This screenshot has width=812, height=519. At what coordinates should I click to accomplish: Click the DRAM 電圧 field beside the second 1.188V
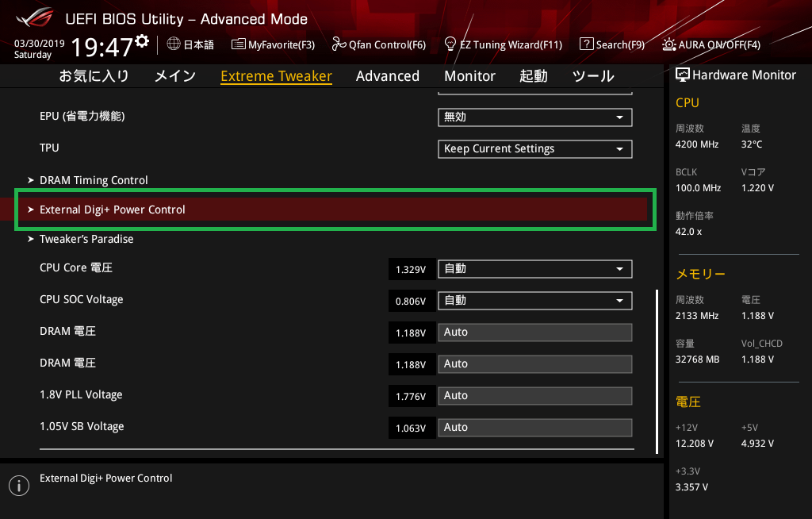(535, 364)
